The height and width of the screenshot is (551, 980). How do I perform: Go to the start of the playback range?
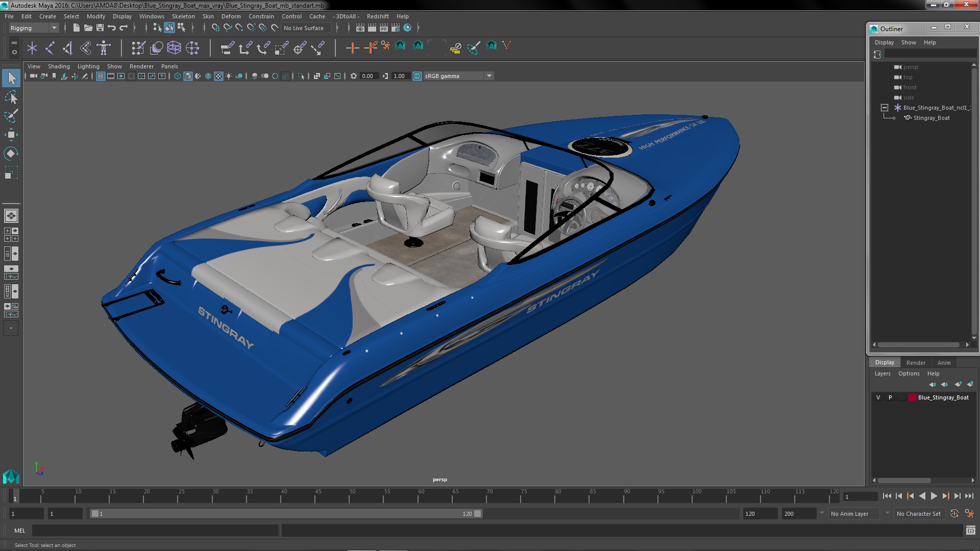tap(887, 496)
